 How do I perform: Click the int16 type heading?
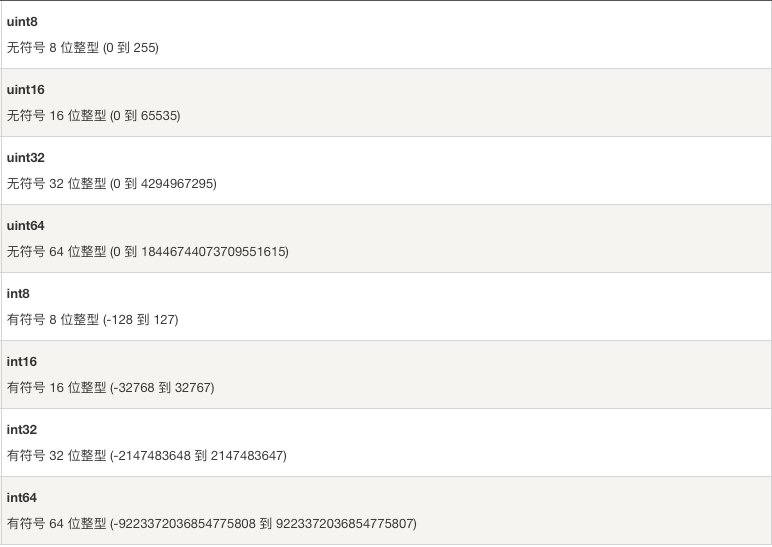(x=22, y=361)
